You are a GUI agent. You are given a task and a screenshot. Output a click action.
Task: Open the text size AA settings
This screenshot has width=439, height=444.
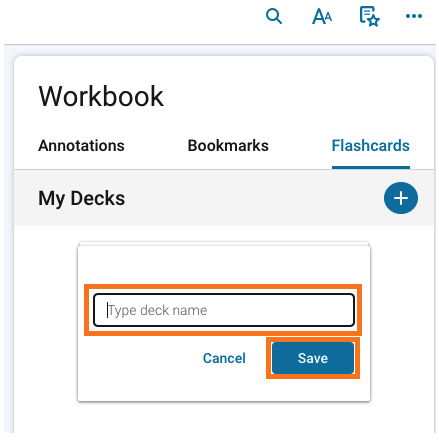click(322, 16)
